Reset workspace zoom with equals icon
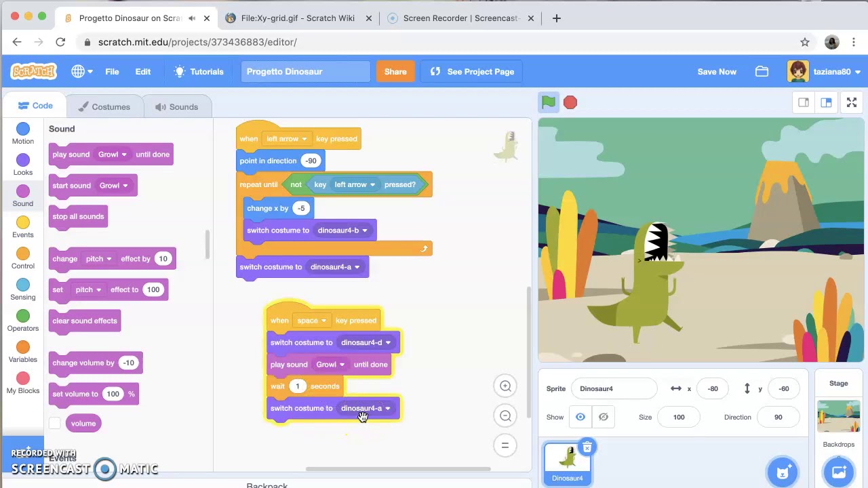The height and width of the screenshot is (488, 868). click(505, 445)
